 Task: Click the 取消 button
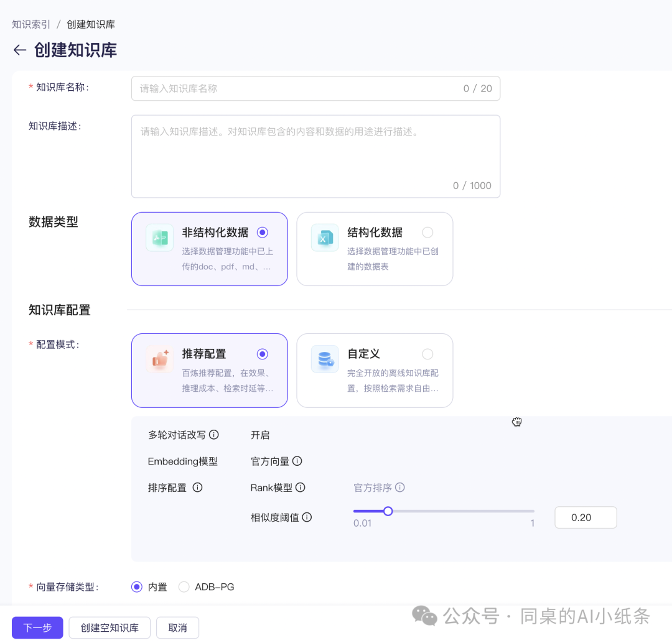point(177,627)
